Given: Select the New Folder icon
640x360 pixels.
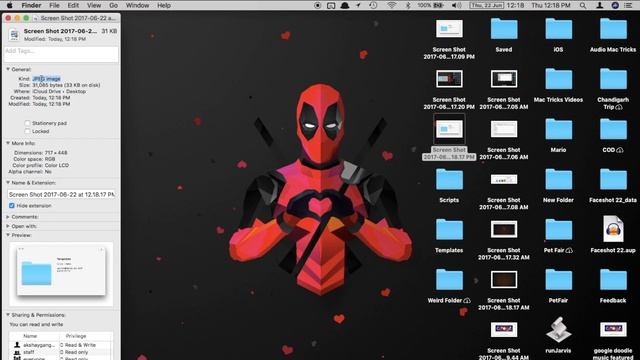Looking at the screenshot, I should [558, 180].
